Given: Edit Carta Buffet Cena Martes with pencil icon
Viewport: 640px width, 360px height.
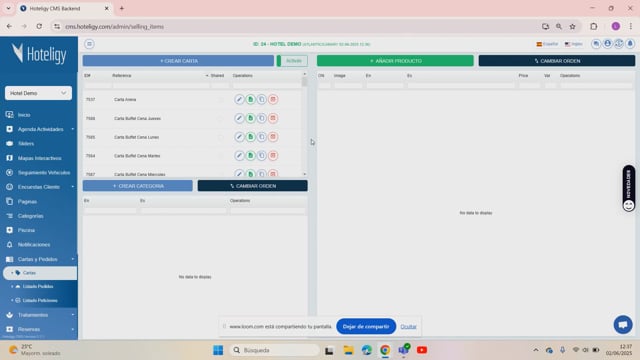Looking at the screenshot, I should tap(239, 156).
